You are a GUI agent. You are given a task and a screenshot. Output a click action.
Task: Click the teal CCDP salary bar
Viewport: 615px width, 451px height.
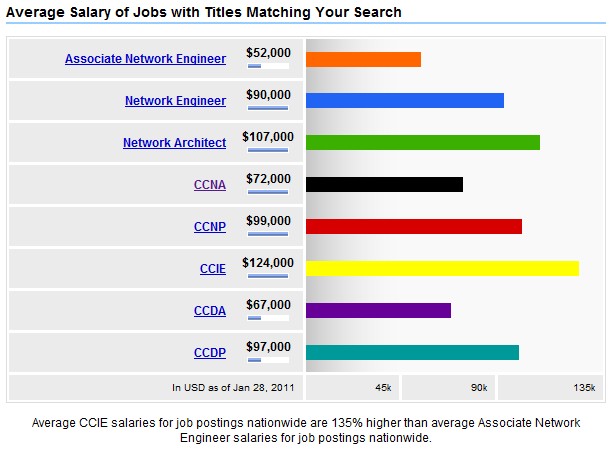[x=412, y=352]
